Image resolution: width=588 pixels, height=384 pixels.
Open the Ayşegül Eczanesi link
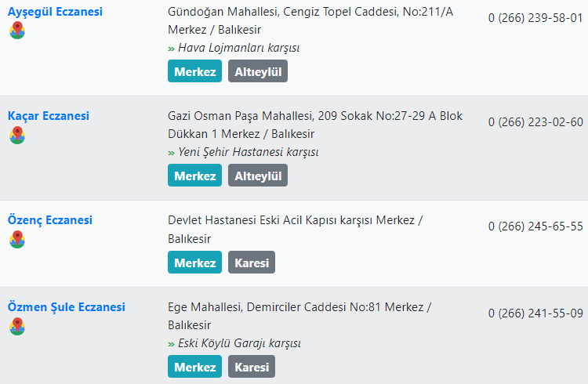[55, 12]
